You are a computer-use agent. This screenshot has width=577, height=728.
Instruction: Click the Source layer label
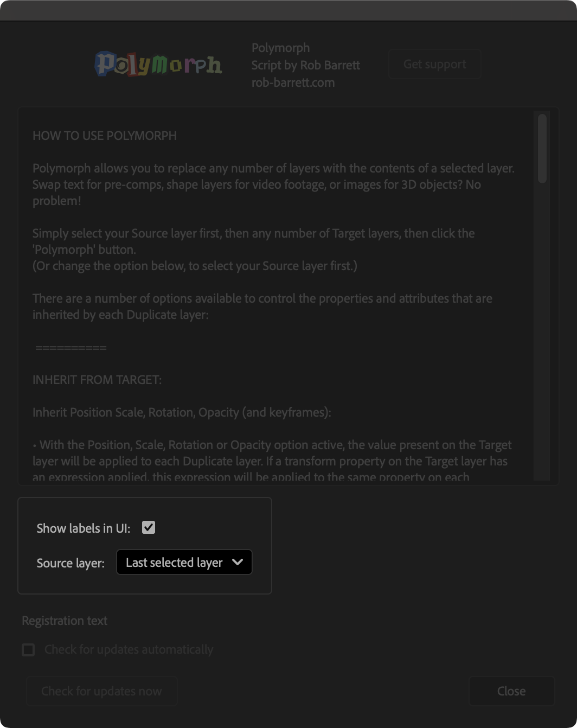pos(70,563)
